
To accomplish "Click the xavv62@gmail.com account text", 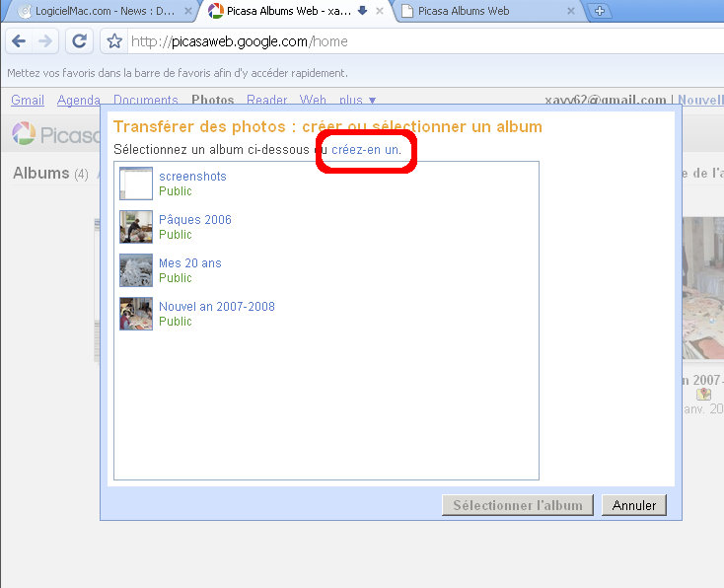I will pyautogui.click(x=606, y=100).
